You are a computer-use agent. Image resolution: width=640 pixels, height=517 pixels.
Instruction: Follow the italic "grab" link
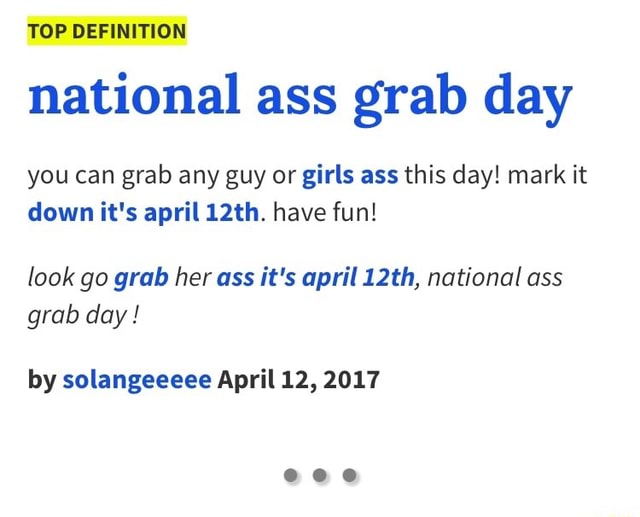point(141,278)
